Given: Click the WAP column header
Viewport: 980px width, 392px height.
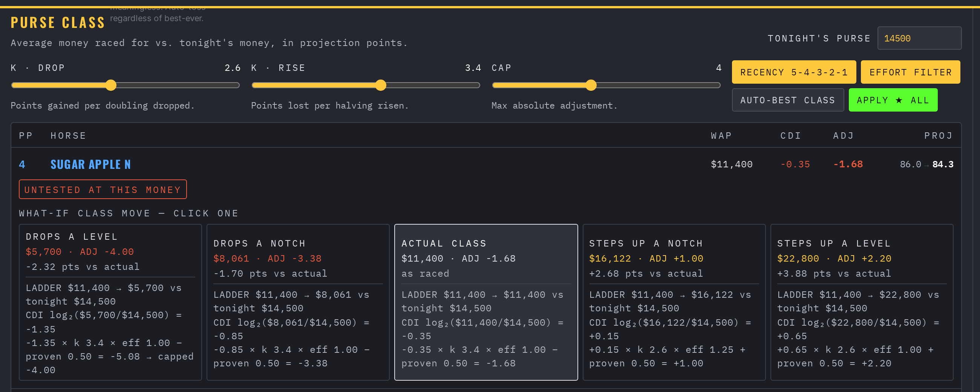Looking at the screenshot, I should point(721,136).
